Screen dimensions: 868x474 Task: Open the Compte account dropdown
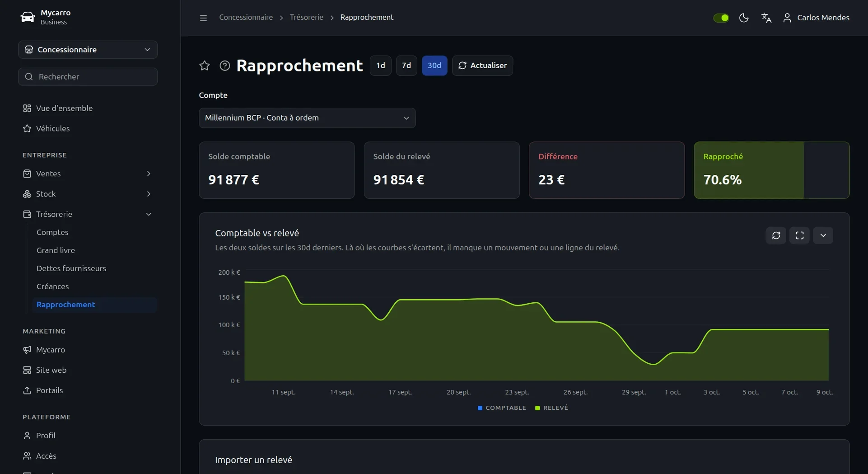pos(307,118)
